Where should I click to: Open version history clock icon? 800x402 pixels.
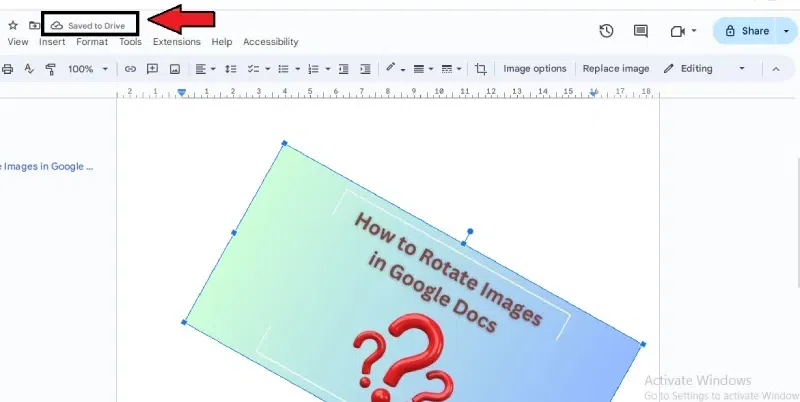(606, 31)
